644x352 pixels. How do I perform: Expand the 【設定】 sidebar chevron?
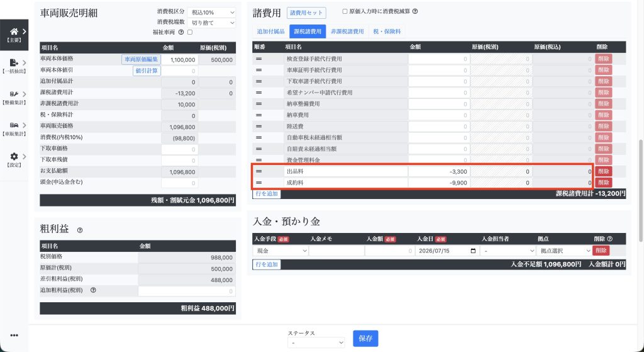coord(25,156)
